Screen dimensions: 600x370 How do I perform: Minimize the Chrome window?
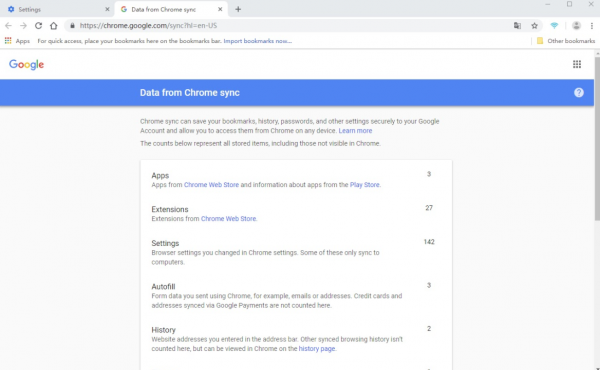click(x=548, y=5)
